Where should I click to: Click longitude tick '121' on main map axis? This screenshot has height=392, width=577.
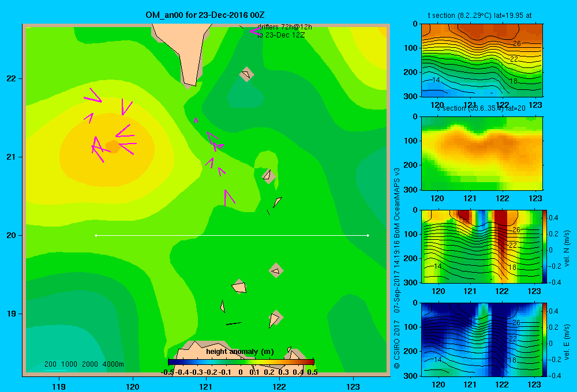pyautogui.click(x=206, y=386)
